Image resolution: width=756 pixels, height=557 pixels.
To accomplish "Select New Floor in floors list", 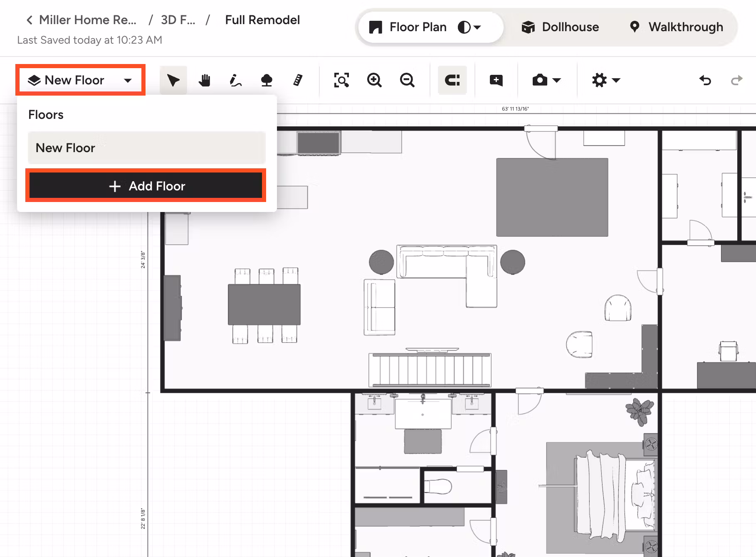I will [146, 148].
